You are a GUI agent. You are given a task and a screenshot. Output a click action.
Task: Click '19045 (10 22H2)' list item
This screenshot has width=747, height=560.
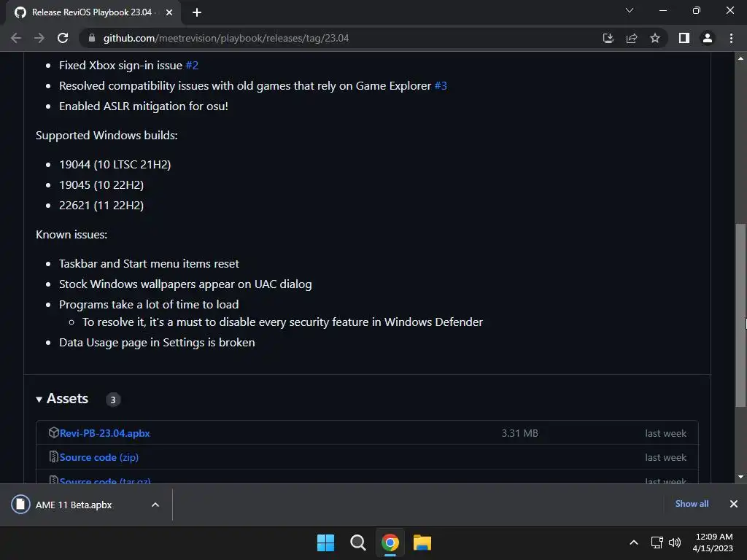pos(101,184)
